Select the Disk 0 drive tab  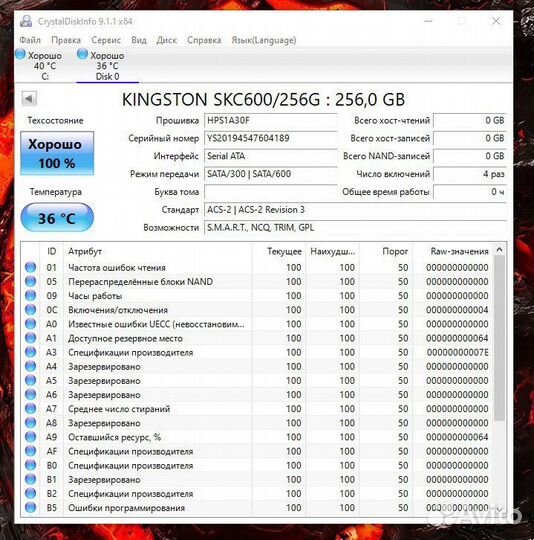coord(107,65)
